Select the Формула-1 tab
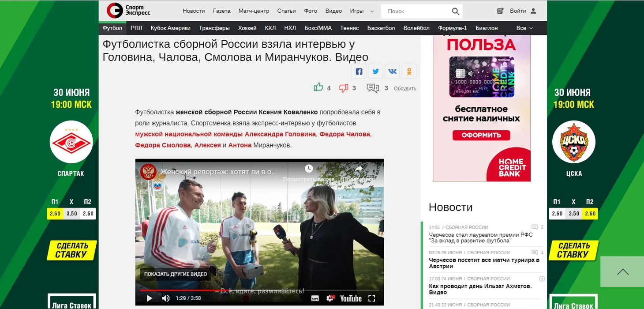Viewport: 644px width, 309px height. tap(453, 28)
